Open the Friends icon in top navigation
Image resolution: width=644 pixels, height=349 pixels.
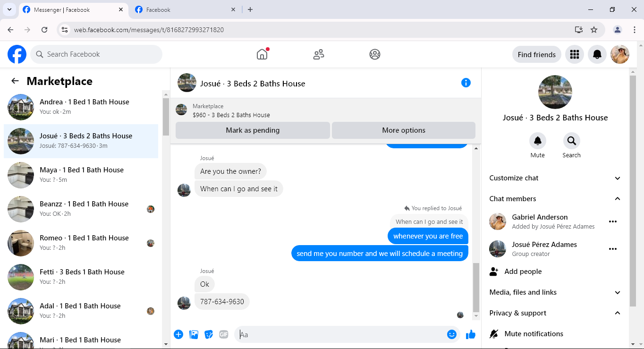coord(319,54)
